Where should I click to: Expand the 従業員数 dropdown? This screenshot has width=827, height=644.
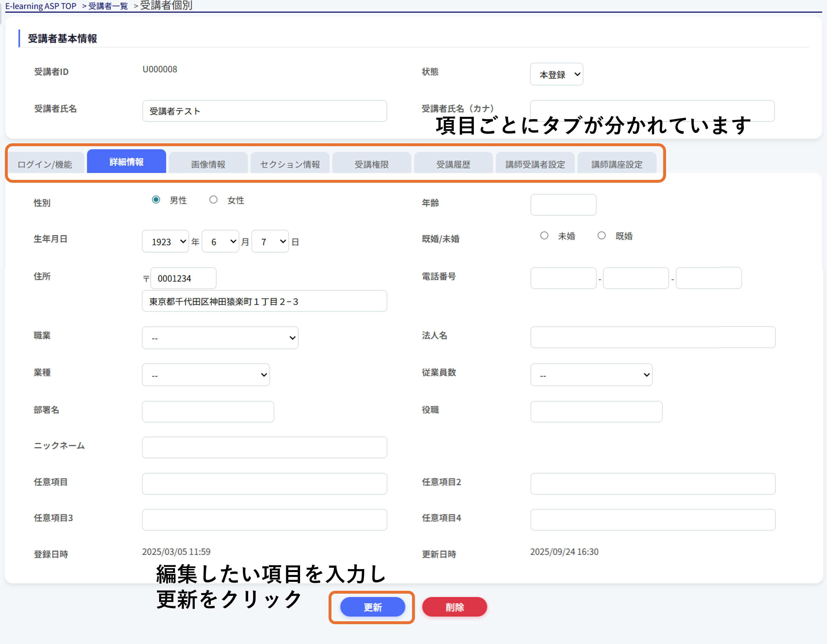click(x=591, y=375)
